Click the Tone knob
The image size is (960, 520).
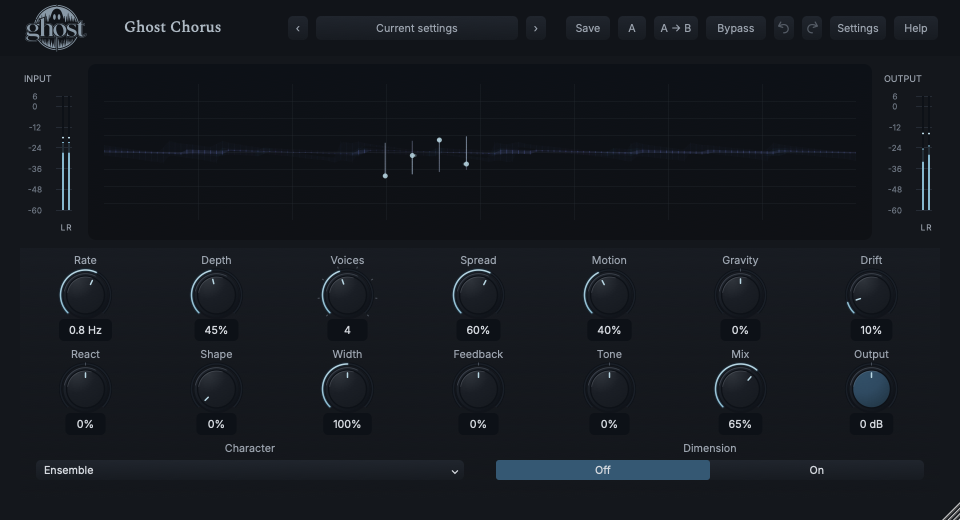(x=609, y=389)
